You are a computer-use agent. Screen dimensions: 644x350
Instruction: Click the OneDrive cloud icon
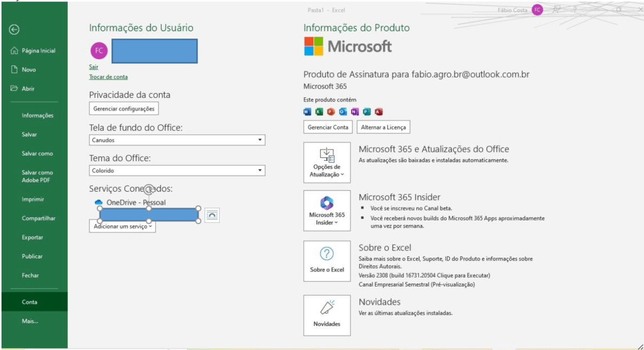coord(98,202)
